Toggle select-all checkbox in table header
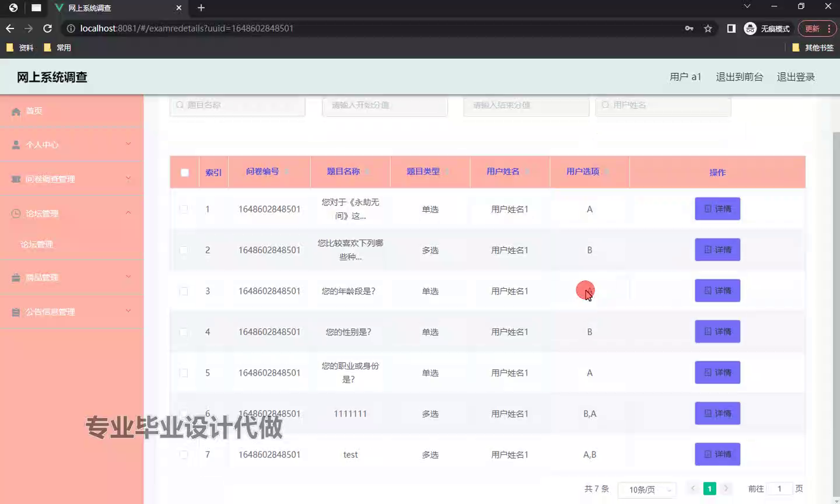This screenshot has width=840, height=504. click(185, 173)
